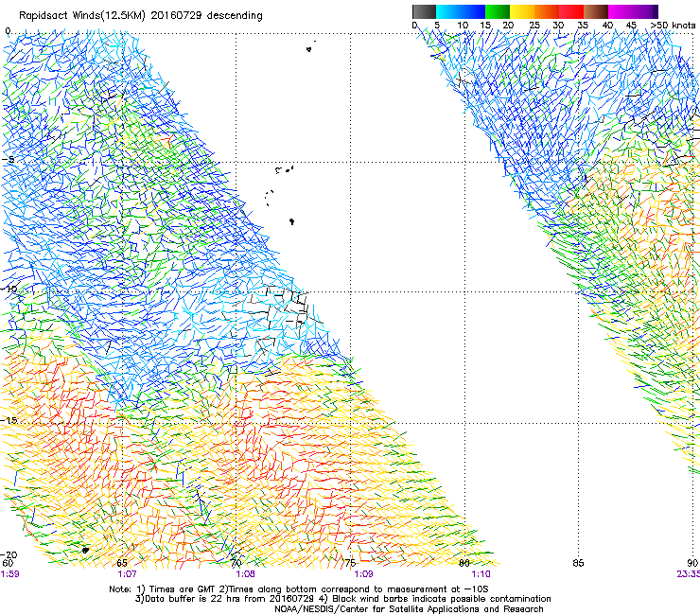The width and height of the screenshot is (700, 615).
Task: Click legend value '35' under the color bar
Action: (583, 26)
